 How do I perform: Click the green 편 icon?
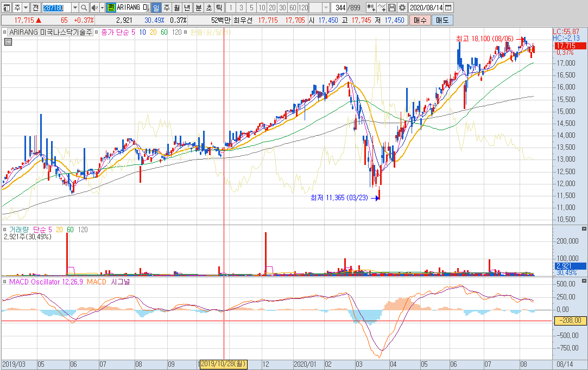coord(111,8)
